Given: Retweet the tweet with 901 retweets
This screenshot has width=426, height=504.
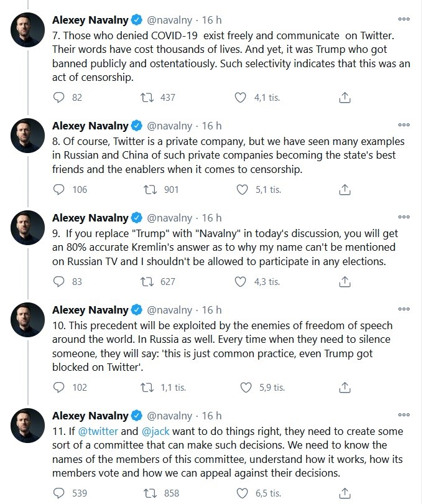Looking at the screenshot, I should pos(147,189).
